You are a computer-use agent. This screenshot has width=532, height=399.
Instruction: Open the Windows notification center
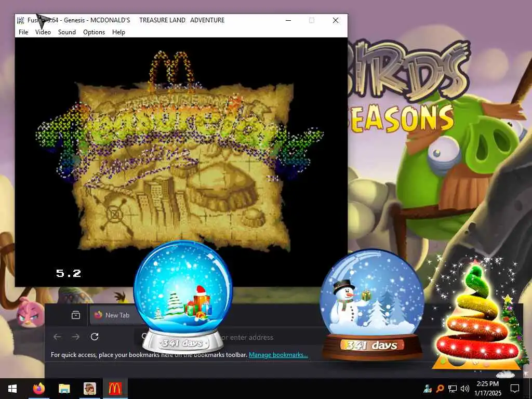coord(515,389)
